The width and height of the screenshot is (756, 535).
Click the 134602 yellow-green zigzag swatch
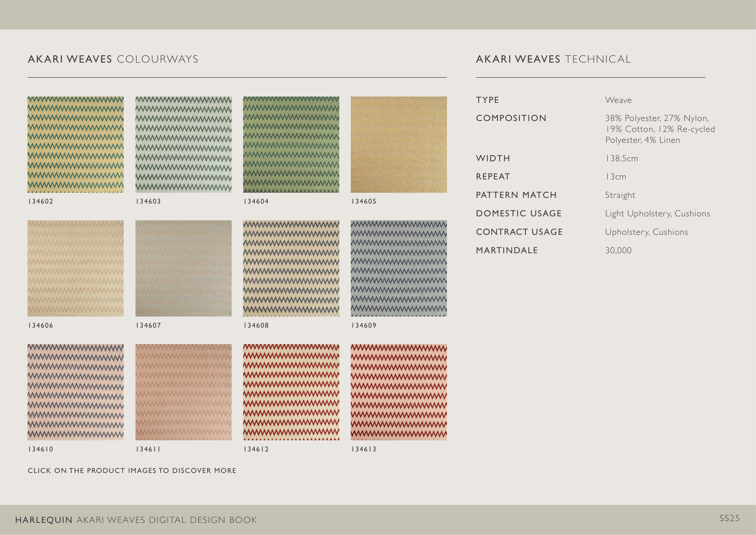(75, 144)
